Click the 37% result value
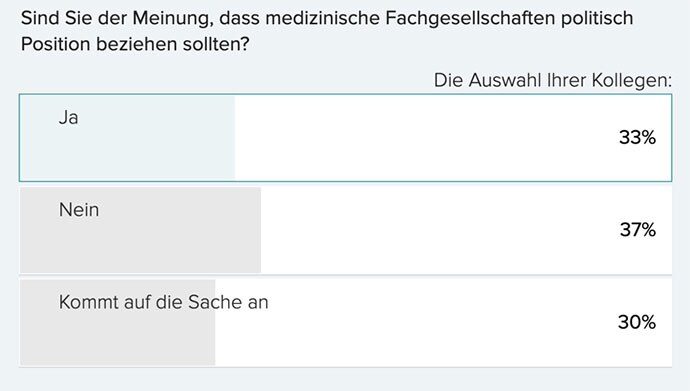690x391 pixels. [638, 230]
